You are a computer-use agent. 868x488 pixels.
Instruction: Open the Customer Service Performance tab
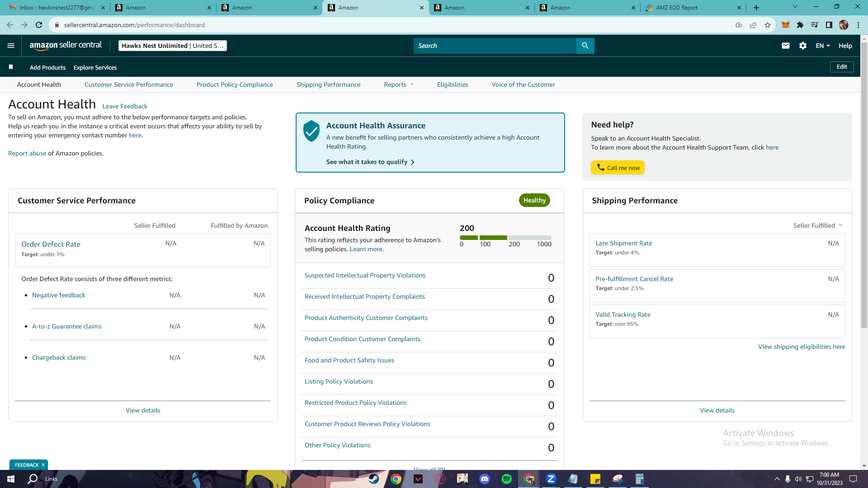129,84
